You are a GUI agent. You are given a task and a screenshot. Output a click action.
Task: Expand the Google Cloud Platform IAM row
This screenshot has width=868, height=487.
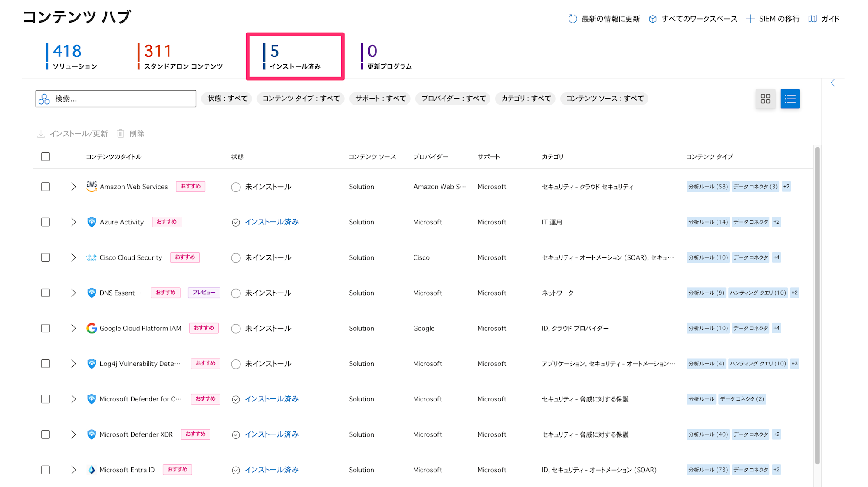click(73, 328)
